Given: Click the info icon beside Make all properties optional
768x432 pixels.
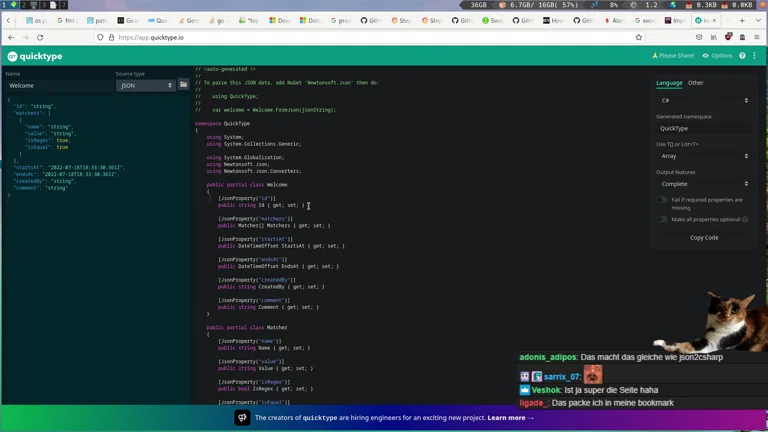Looking at the screenshot, I should tap(744, 219).
